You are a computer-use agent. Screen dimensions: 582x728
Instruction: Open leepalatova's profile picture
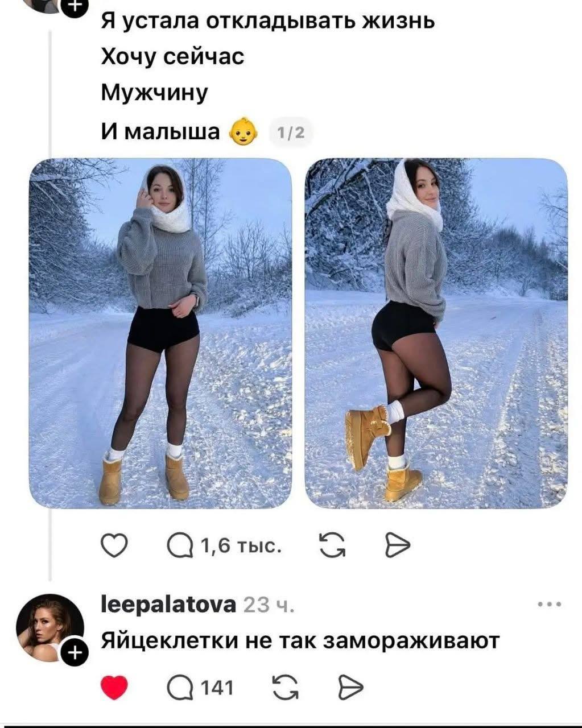coord(49,628)
